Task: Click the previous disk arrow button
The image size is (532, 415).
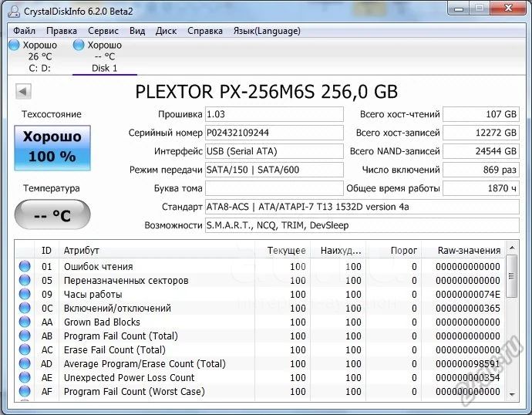Action: (23, 91)
